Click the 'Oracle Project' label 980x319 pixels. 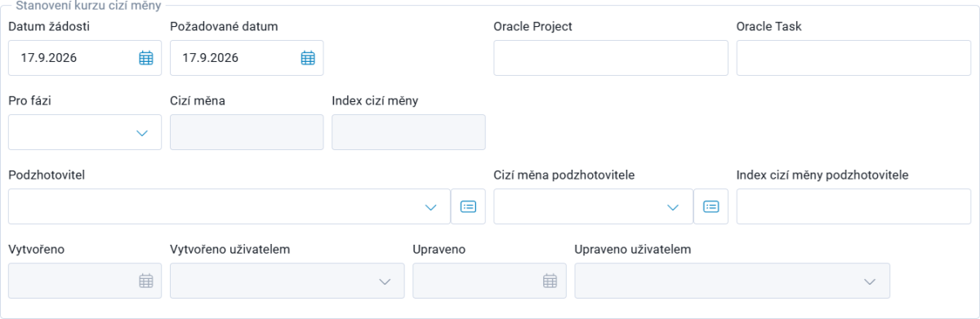pyautogui.click(x=532, y=26)
